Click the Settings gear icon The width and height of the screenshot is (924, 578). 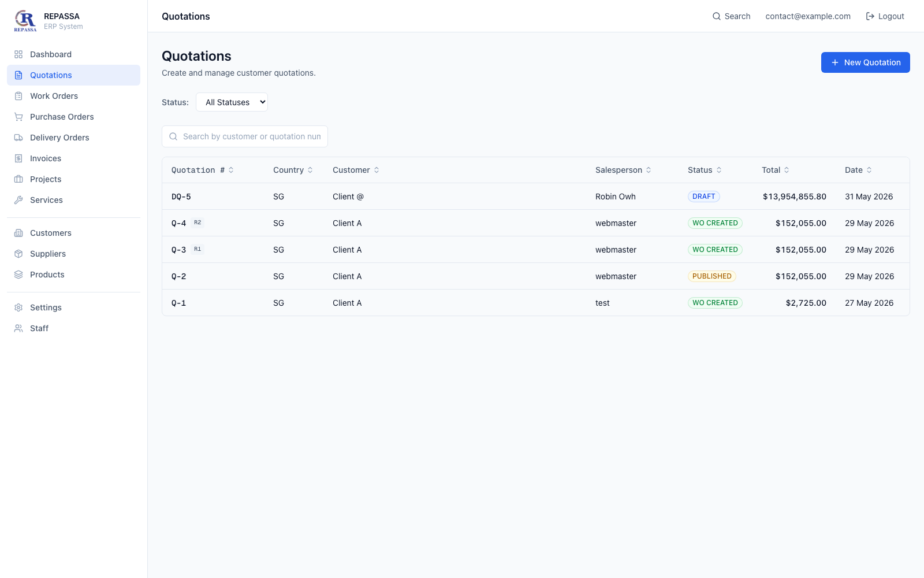18,307
